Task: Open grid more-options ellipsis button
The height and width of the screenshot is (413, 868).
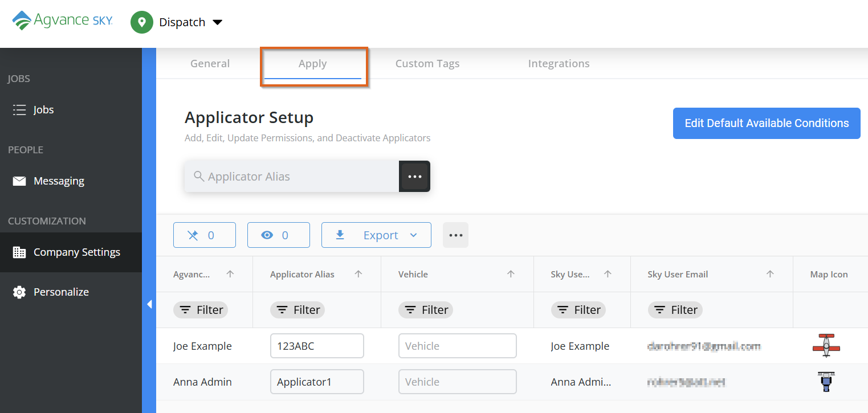Action: [x=456, y=235]
